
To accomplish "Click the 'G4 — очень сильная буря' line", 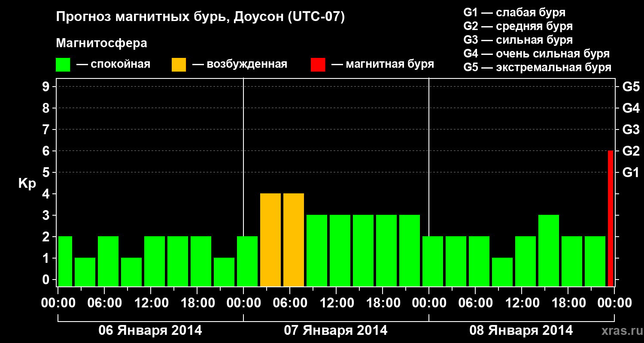I will click(537, 54).
